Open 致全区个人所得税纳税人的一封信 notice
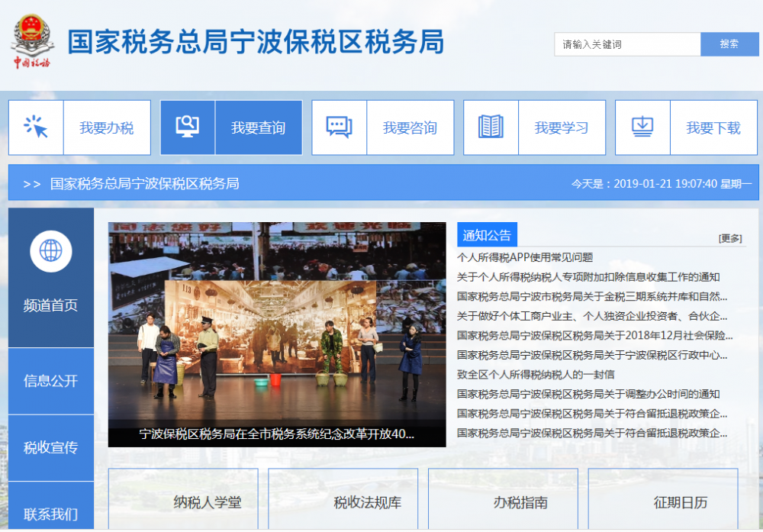Image resolution: width=763 pixels, height=532 pixels. [536, 374]
